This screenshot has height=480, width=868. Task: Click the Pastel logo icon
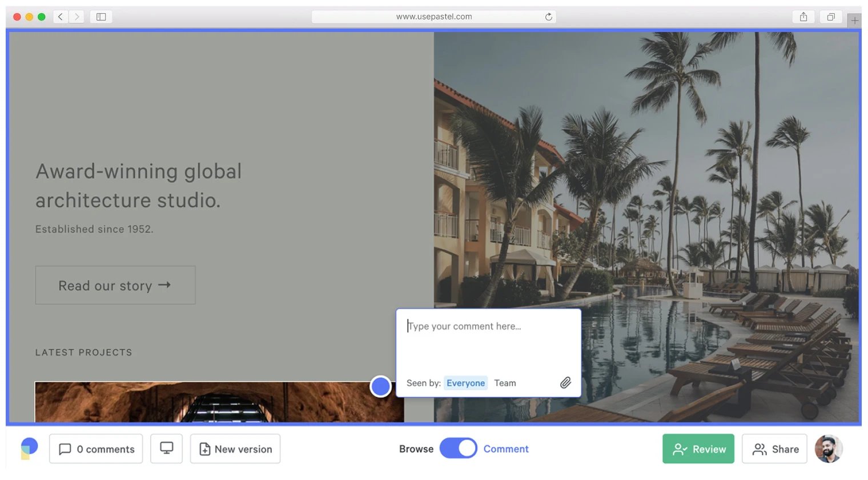coord(29,448)
